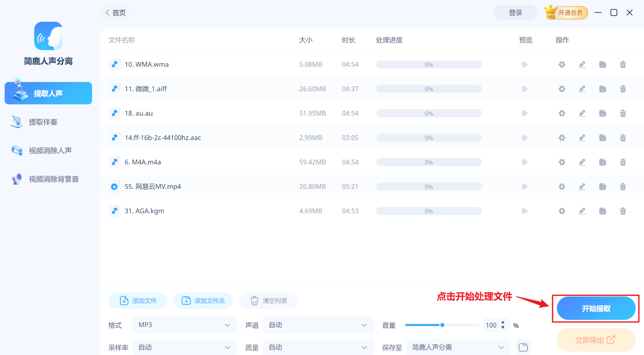Open output folder icon for 18. au.au

click(603, 113)
